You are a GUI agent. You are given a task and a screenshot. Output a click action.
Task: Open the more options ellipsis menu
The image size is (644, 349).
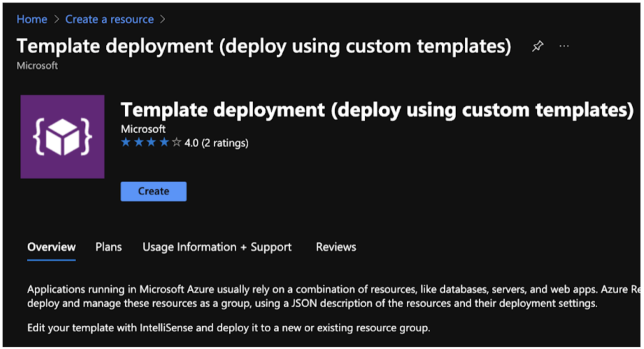click(x=564, y=46)
